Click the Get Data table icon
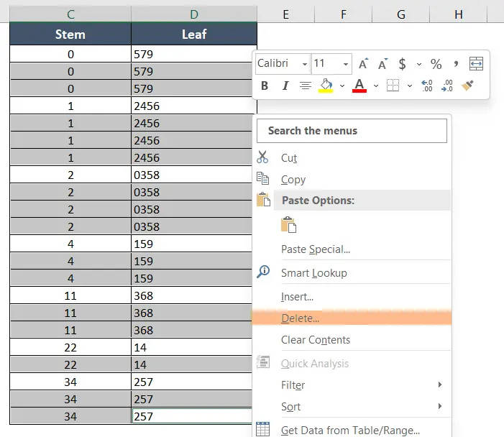This screenshot has width=504, height=437. click(x=262, y=429)
